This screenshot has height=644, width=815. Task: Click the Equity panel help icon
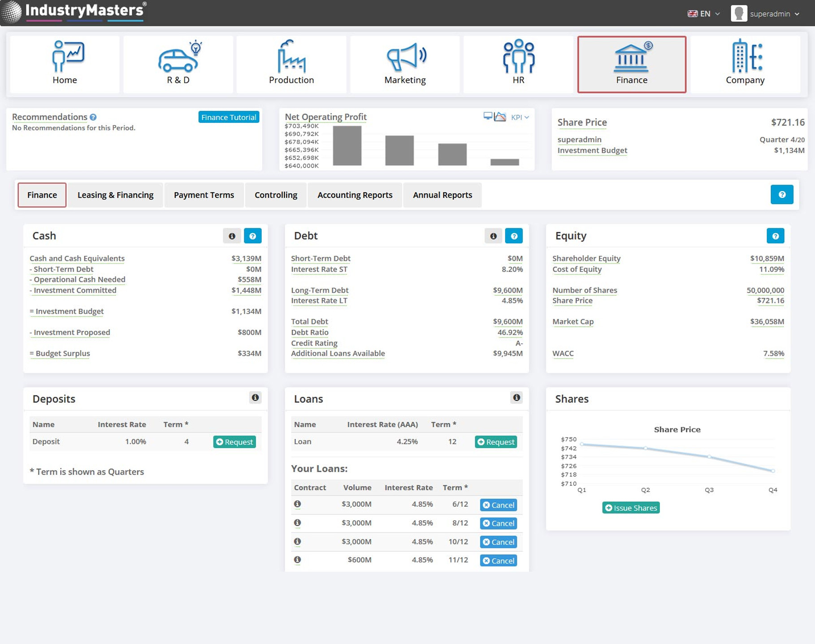pyautogui.click(x=775, y=236)
